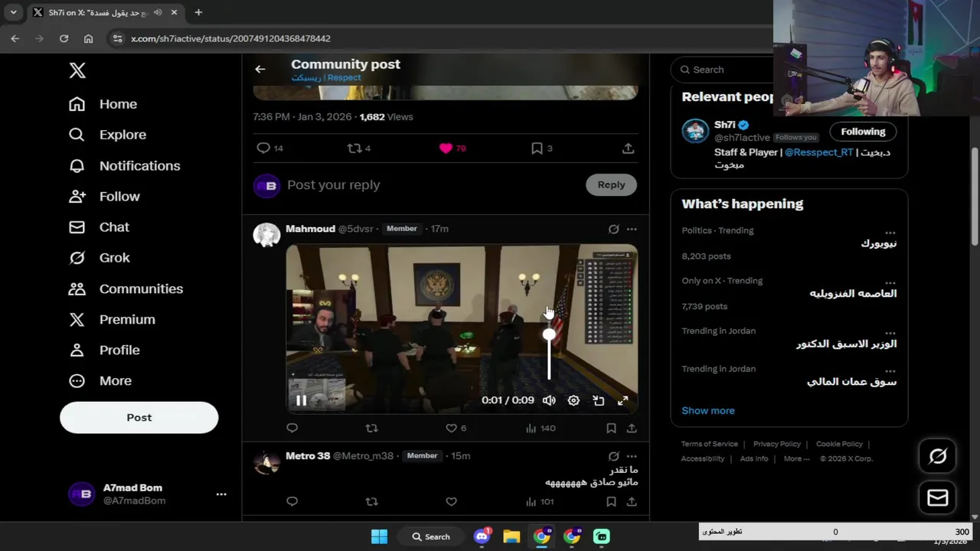Mute the video volume icon
Screen dimensions: 980x551
click(x=549, y=400)
